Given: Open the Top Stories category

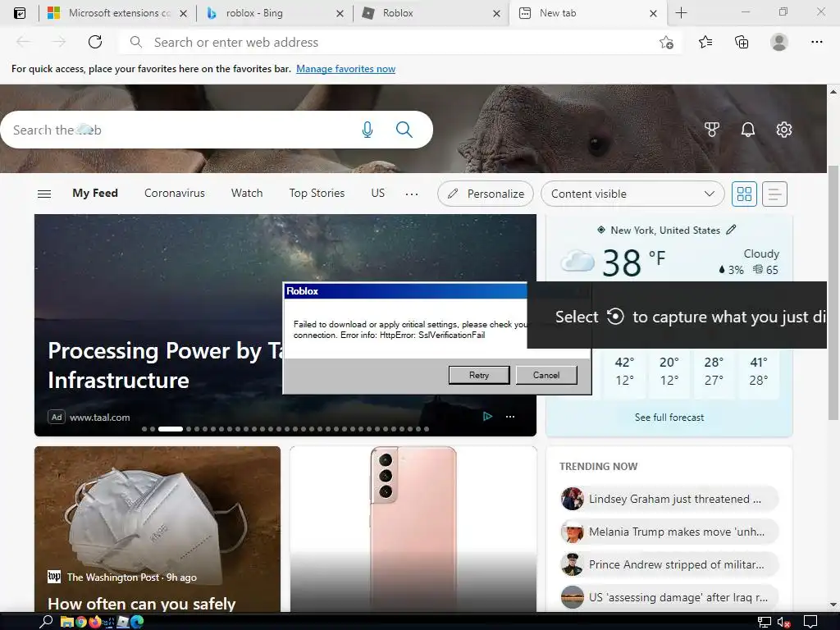Looking at the screenshot, I should pyautogui.click(x=317, y=194).
